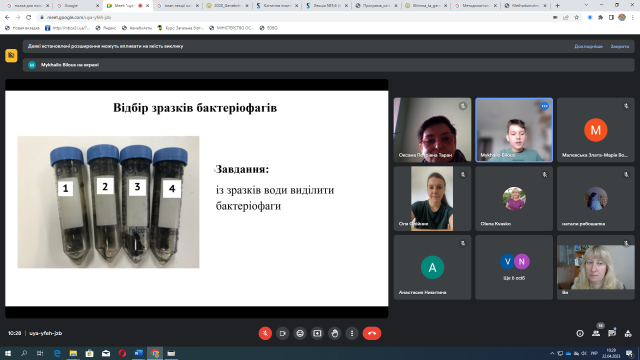This screenshot has width=640, height=360.
Task: Open Opera browser from the taskbar
Action: tap(122, 353)
